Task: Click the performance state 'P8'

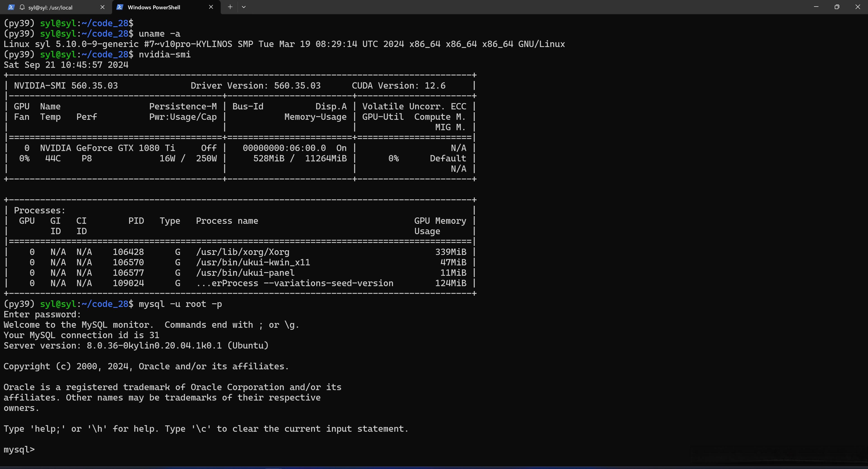Action: pyautogui.click(x=87, y=158)
